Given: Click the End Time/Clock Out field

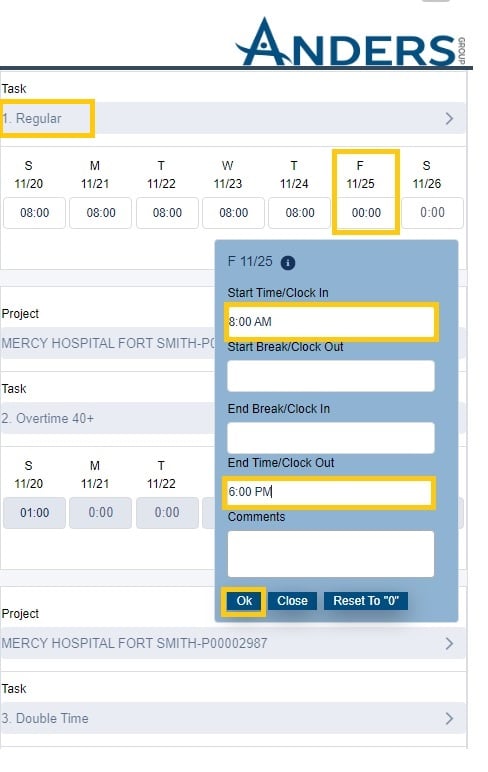Looking at the screenshot, I should pos(329,492).
